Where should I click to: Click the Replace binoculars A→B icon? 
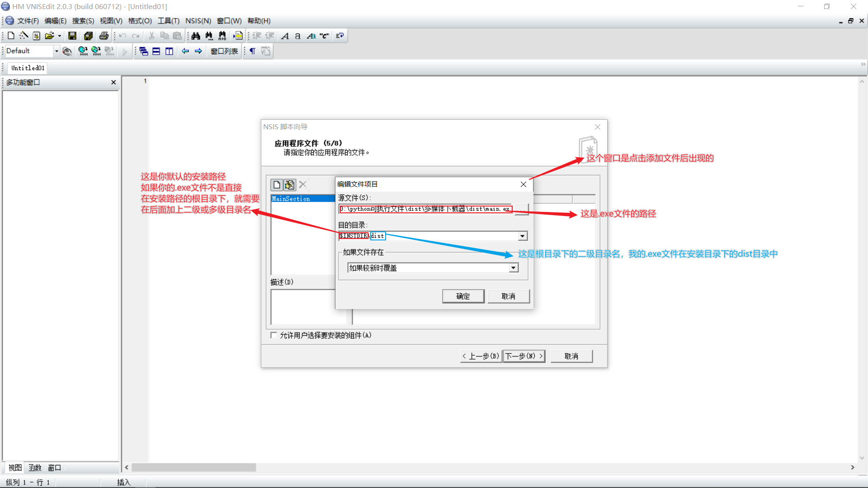pyautogui.click(x=222, y=36)
